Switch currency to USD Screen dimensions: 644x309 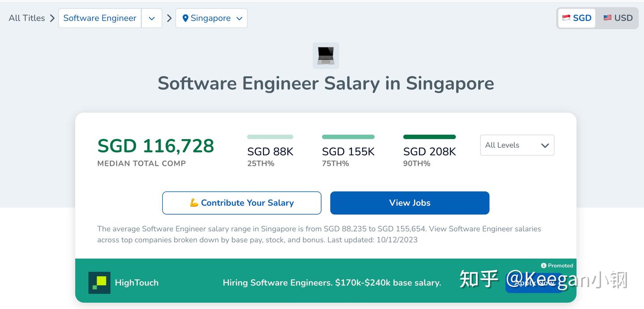coord(618,18)
